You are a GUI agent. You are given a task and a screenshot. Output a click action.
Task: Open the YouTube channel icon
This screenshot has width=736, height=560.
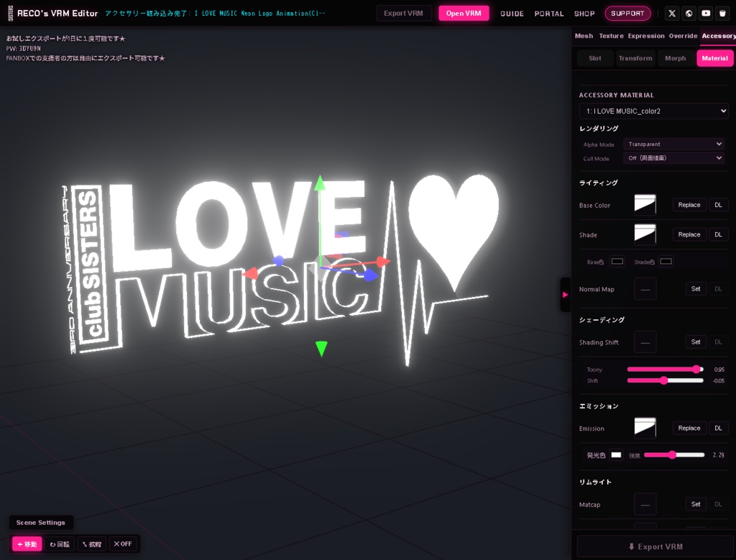[x=706, y=13]
